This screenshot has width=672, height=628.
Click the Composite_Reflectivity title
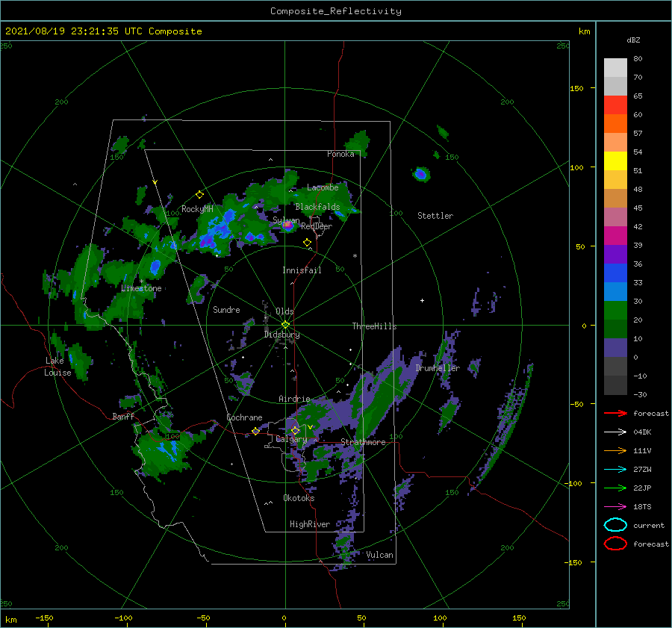pos(335,11)
